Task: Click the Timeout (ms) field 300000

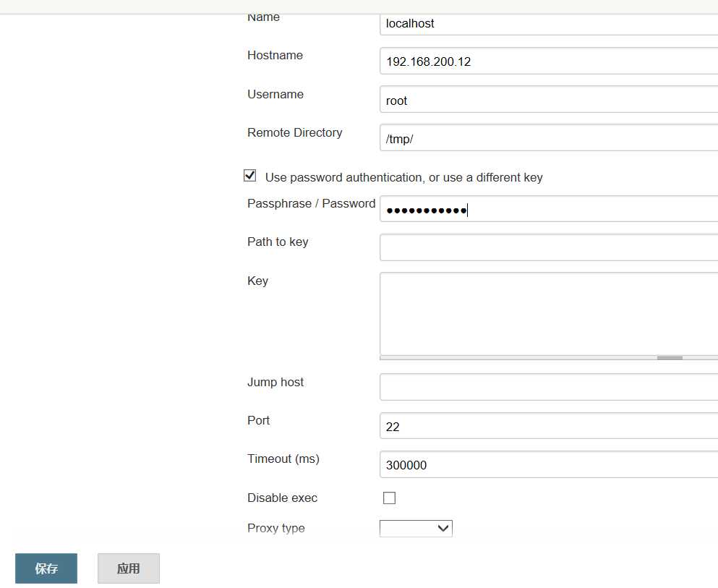Action: (x=549, y=464)
